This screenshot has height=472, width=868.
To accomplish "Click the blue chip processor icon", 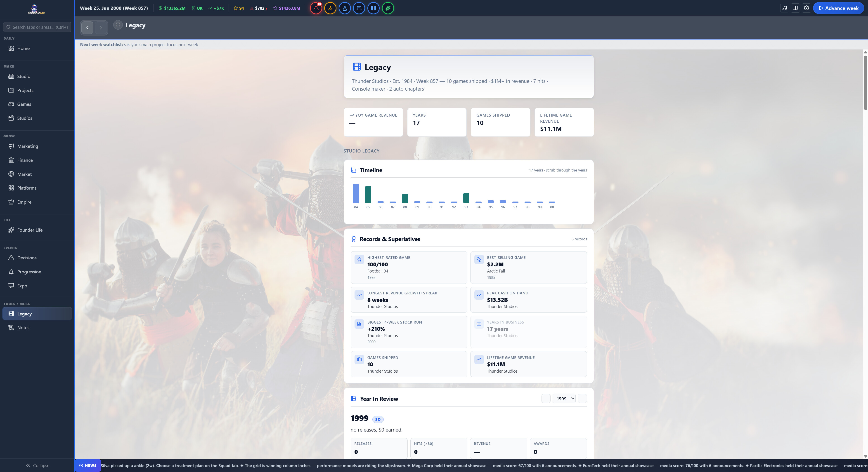I will click(x=359, y=8).
